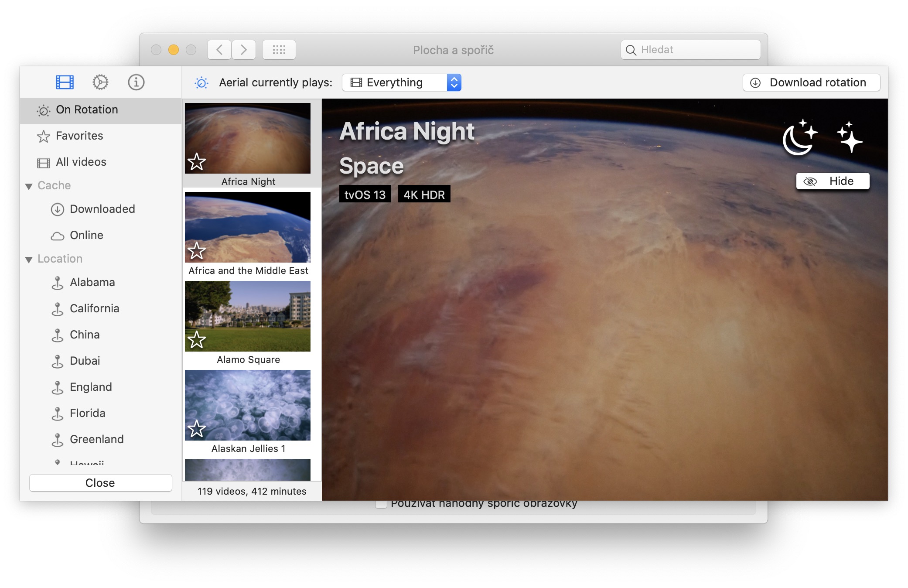Collapse the Cache section

pos(29,186)
